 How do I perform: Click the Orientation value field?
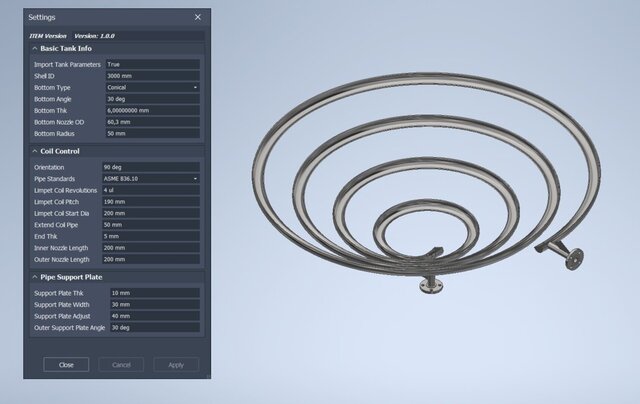tap(150, 167)
